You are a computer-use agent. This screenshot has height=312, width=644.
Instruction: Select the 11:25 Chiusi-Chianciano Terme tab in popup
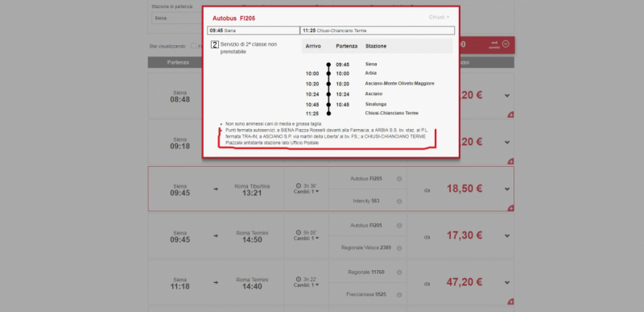[x=378, y=31]
